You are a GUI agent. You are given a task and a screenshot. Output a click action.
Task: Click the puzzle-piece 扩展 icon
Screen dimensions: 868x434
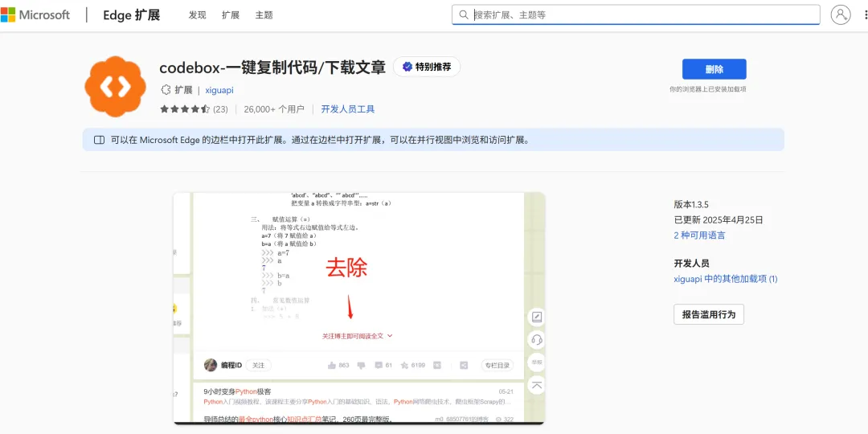click(x=165, y=90)
